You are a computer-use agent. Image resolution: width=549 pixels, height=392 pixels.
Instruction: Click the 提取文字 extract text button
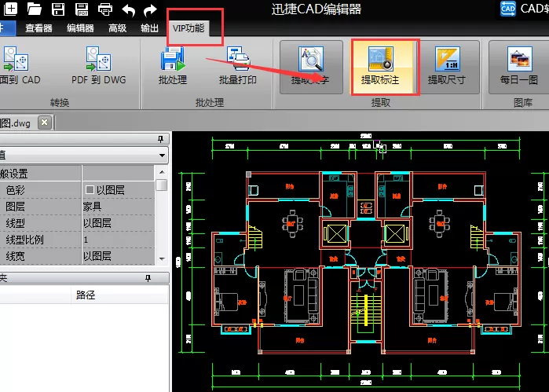click(x=311, y=67)
